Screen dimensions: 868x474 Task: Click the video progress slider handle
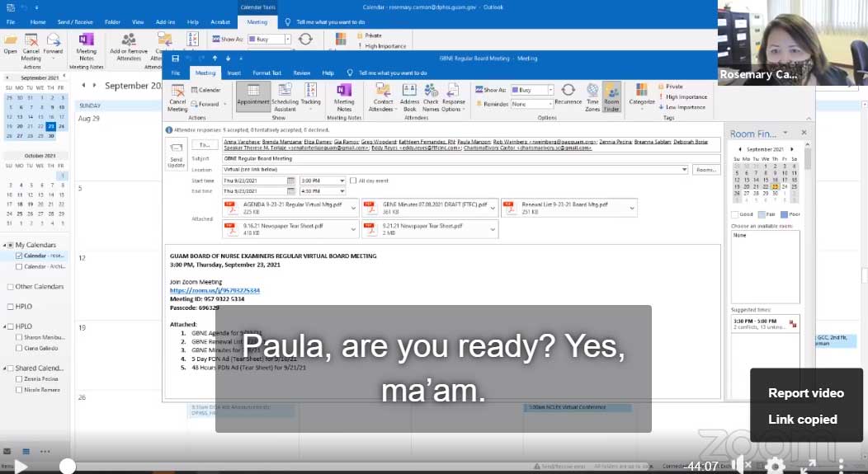click(68, 467)
